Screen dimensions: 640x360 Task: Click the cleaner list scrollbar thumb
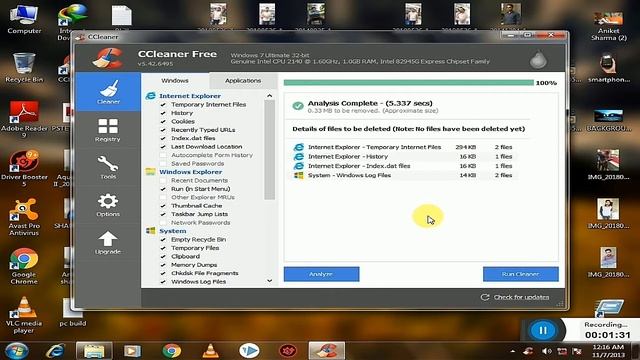269,150
